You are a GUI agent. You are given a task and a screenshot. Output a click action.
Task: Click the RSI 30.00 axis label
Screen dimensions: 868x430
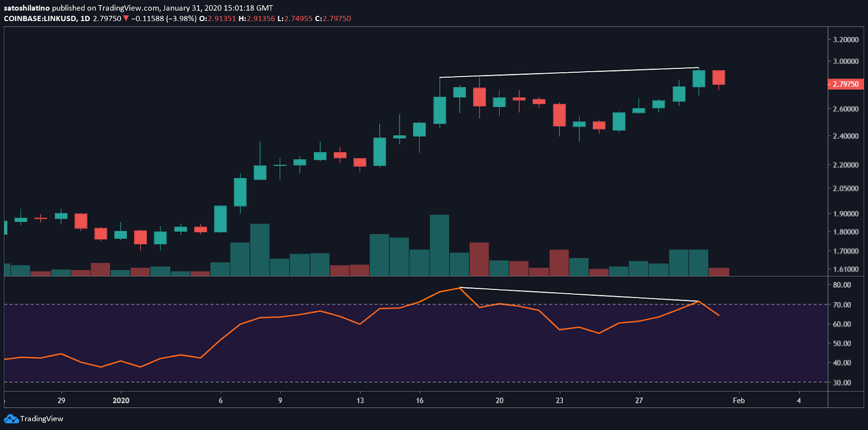click(842, 383)
